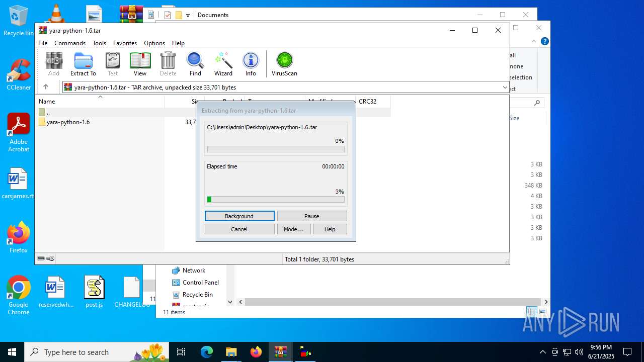The width and height of the screenshot is (644, 362).
Task: Open the Find toolbar icon
Action: click(x=195, y=64)
